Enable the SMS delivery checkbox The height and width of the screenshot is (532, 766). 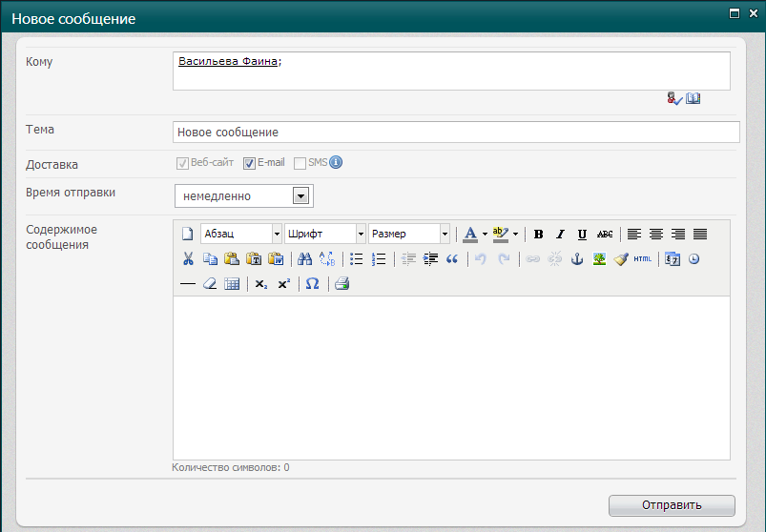[x=300, y=163]
